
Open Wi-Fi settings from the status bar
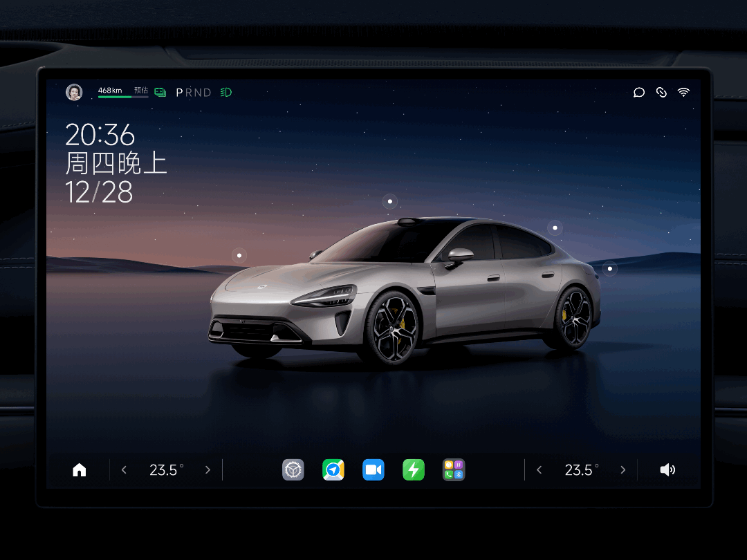(x=683, y=92)
